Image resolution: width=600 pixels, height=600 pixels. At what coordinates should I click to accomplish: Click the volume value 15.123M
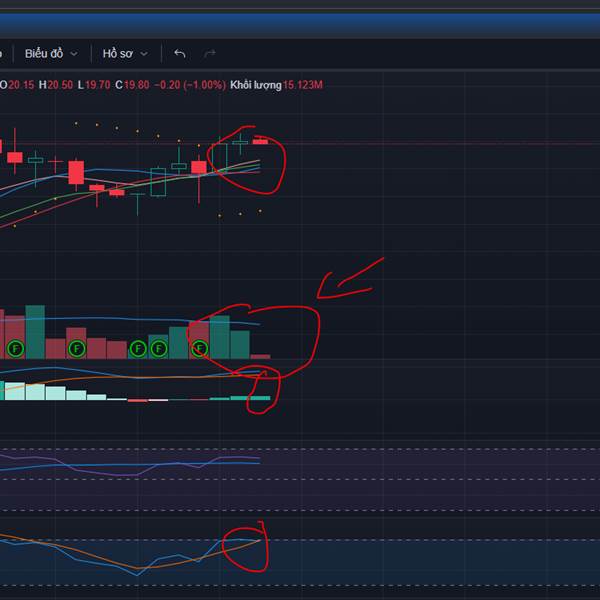point(303,85)
